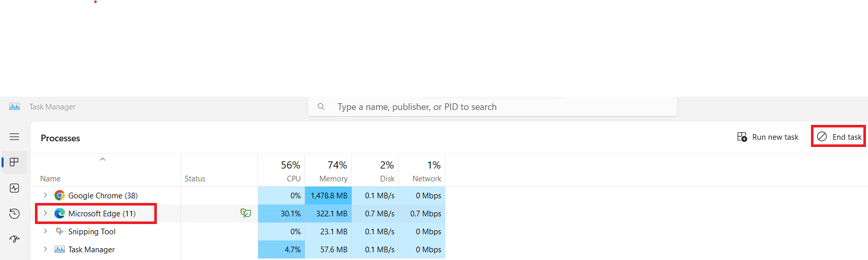
Task: Select the Task Manager process row
Action: pos(238,249)
